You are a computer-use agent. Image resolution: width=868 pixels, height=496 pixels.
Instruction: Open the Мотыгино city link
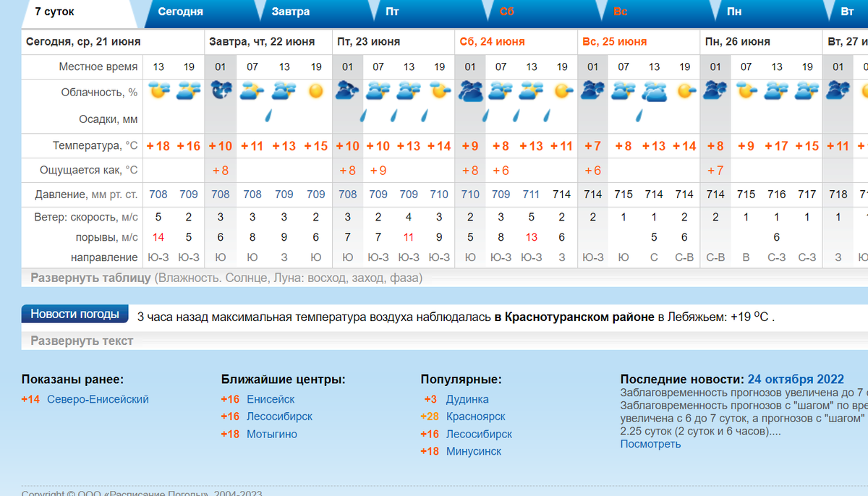(x=272, y=434)
